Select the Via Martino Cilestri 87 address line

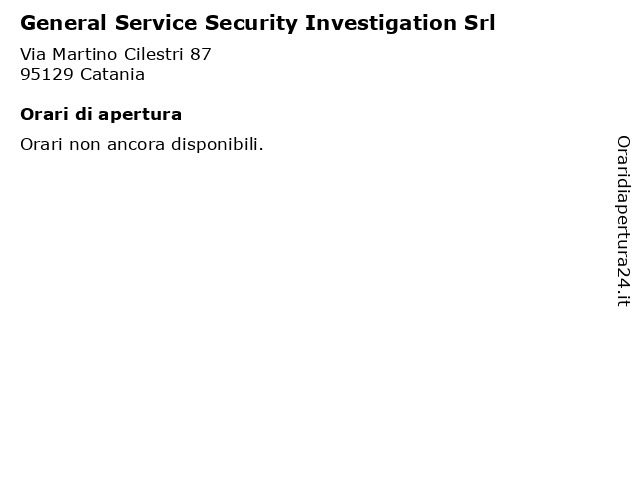(x=116, y=54)
